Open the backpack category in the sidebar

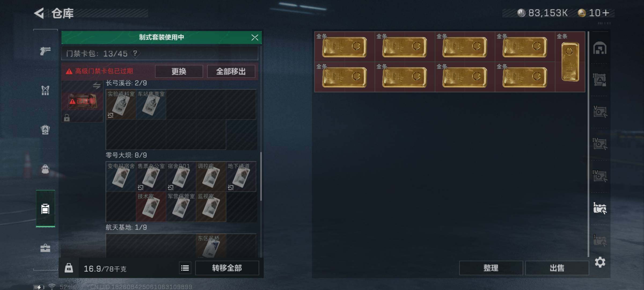pos(45,169)
